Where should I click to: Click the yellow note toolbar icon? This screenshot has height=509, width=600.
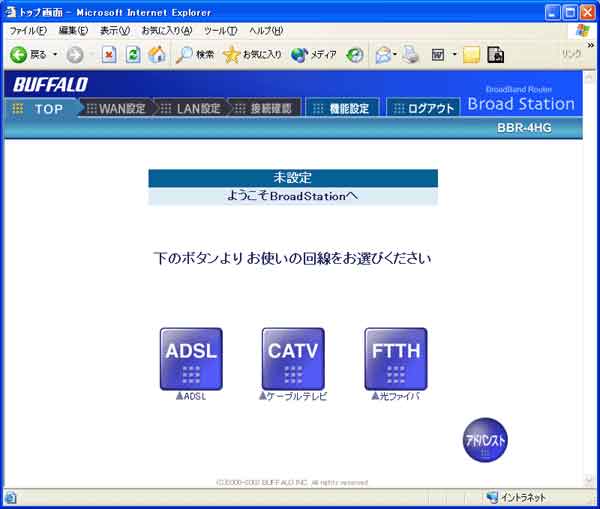point(471,55)
